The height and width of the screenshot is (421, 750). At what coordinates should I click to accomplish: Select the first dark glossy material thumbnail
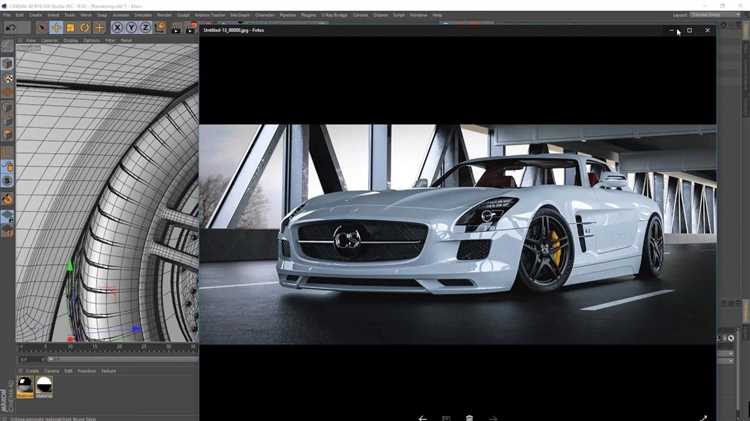(25, 387)
